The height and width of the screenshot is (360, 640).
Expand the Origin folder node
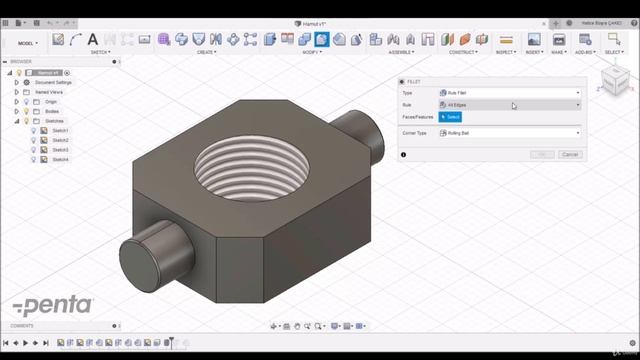click(17, 102)
